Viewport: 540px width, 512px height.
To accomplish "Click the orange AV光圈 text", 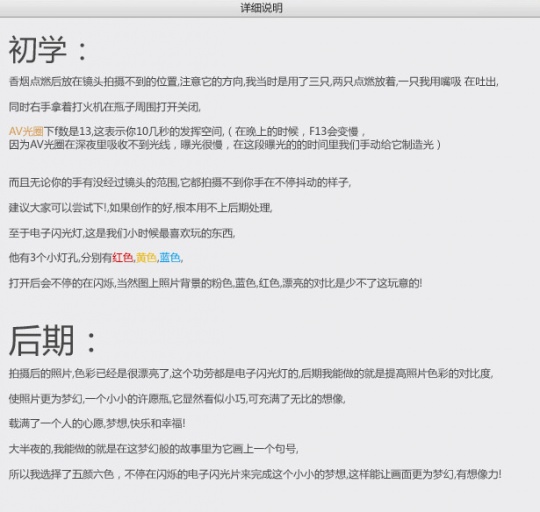I will click(26, 131).
